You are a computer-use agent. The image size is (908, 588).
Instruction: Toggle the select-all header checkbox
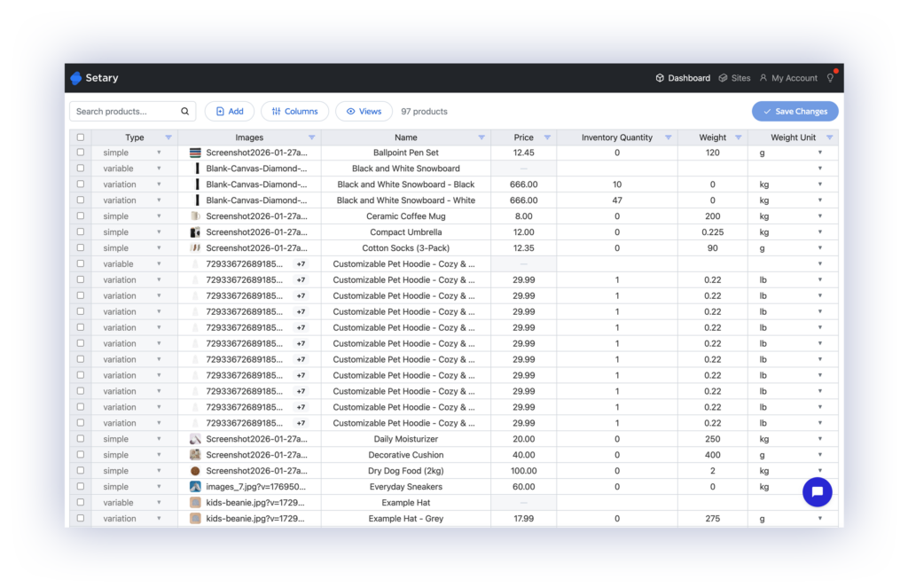pos(81,137)
